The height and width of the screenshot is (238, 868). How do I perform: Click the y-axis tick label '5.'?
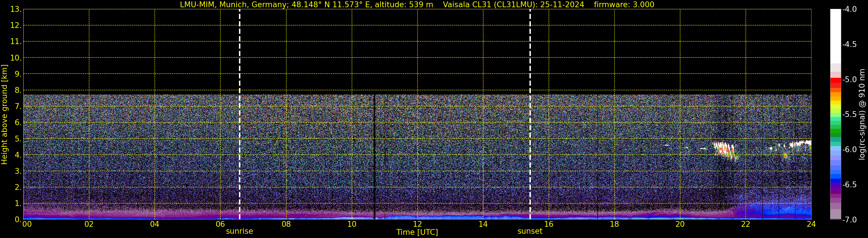click(x=18, y=139)
